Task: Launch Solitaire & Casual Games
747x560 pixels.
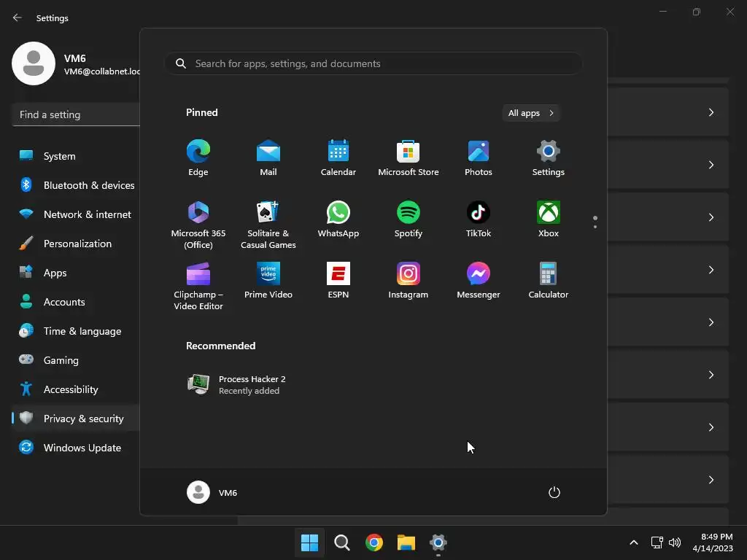Action: (268, 225)
